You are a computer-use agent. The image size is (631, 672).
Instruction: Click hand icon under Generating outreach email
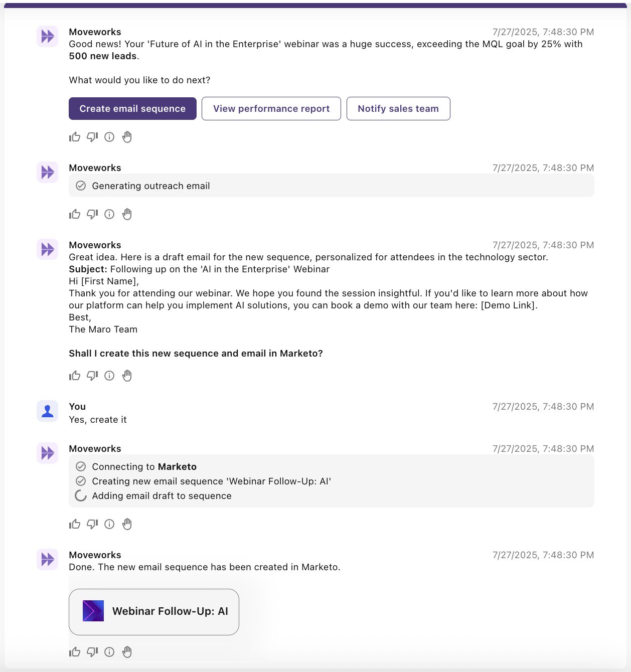tap(127, 214)
